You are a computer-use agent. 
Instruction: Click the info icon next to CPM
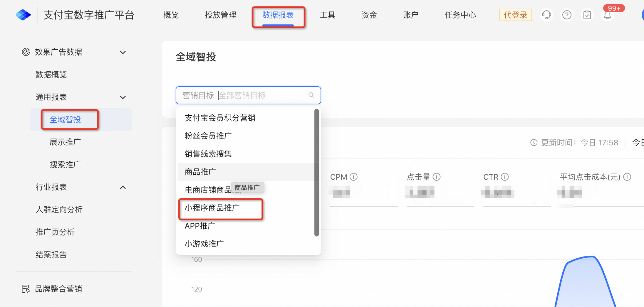coord(354,177)
